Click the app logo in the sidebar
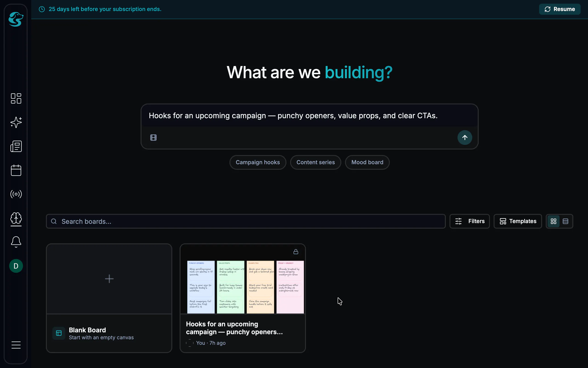588x368 pixels. [16, 19]
